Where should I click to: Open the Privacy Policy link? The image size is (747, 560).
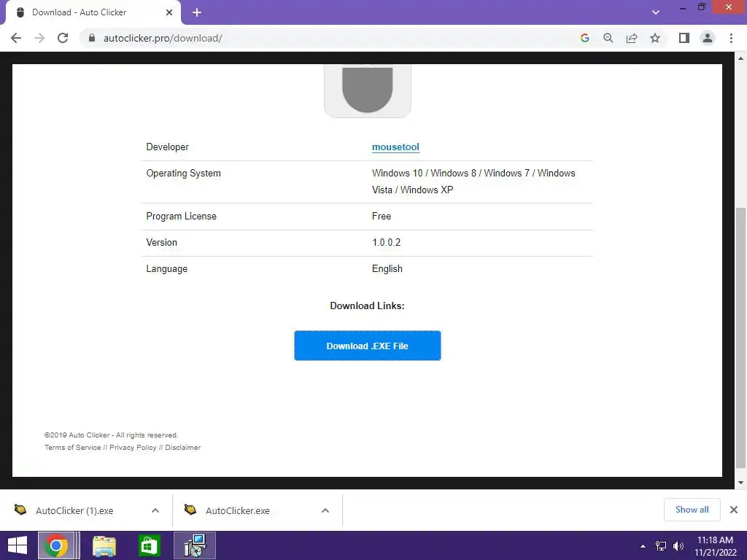(x=133, y=448)
